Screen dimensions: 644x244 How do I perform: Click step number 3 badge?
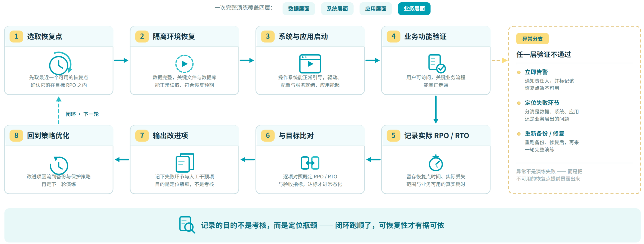[268, 36]
